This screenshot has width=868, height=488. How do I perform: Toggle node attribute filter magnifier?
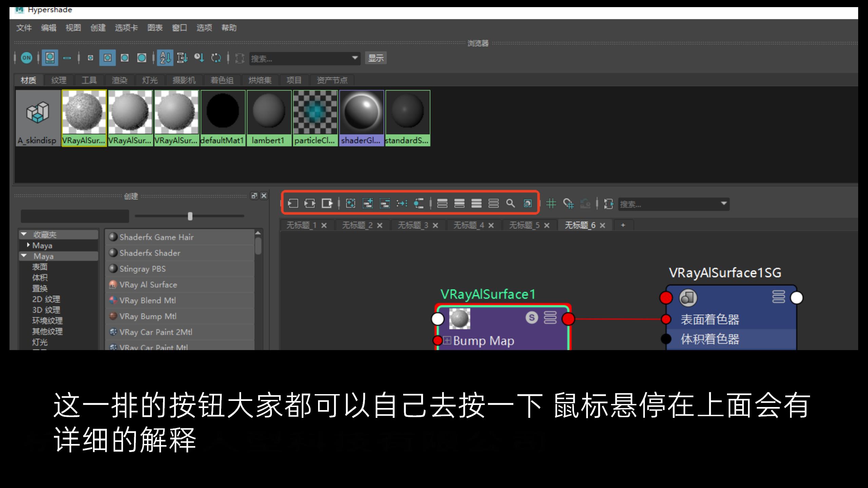[x=510, y=203]
